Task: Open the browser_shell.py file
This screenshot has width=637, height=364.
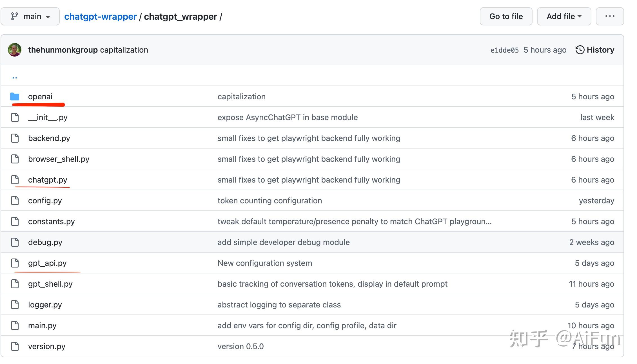Action: click(x=59, y=159)
